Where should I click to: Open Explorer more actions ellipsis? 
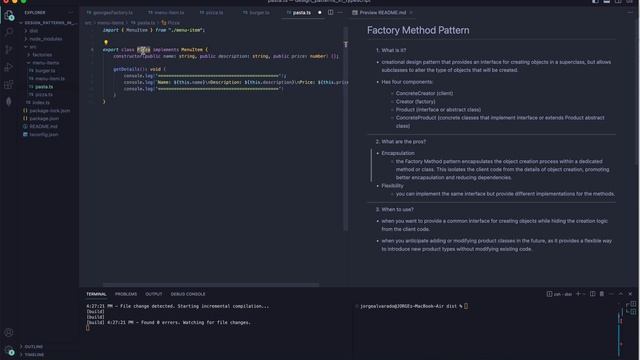pyautogui.click(x=71, y=13)
